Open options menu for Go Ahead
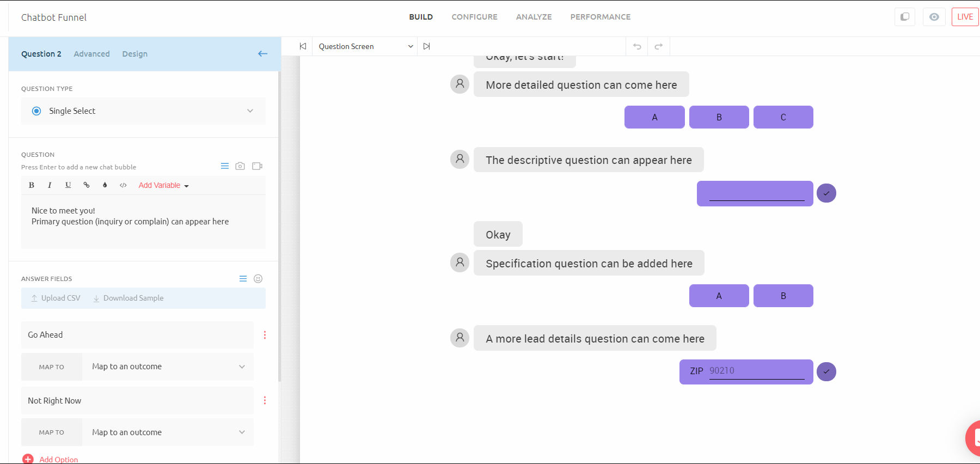Image resolution: width=980 pixels, height=464 pixels. [x=265, y=335]
